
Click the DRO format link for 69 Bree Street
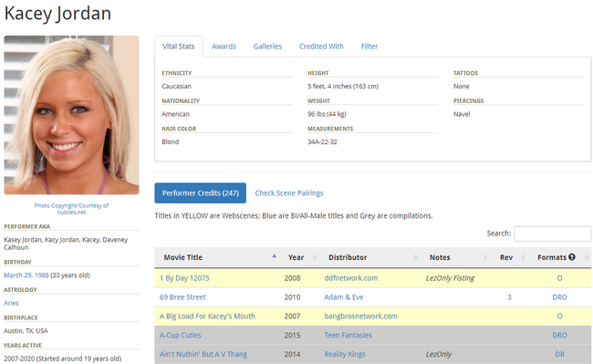pos(560,297)
